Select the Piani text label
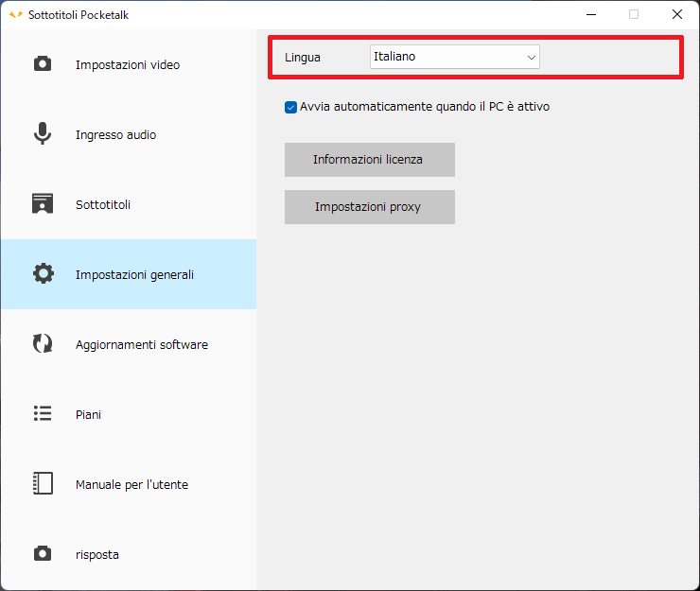The height and width of the screenshot is (591, 700). pos(88,415)
